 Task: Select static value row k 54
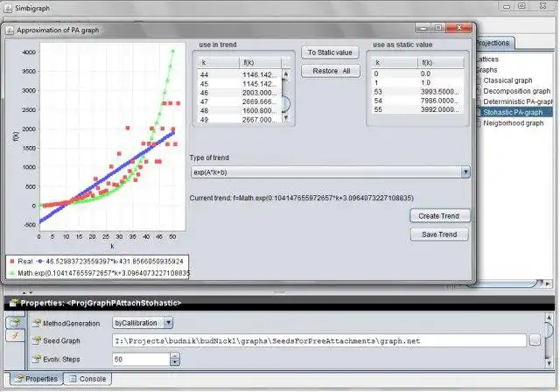tap(417, 101)
